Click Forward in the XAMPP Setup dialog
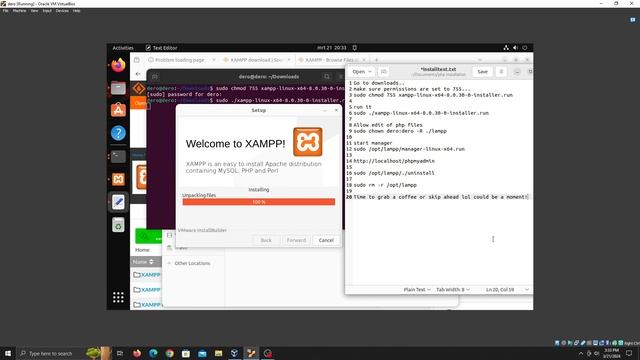 click(x=296, y=240)
